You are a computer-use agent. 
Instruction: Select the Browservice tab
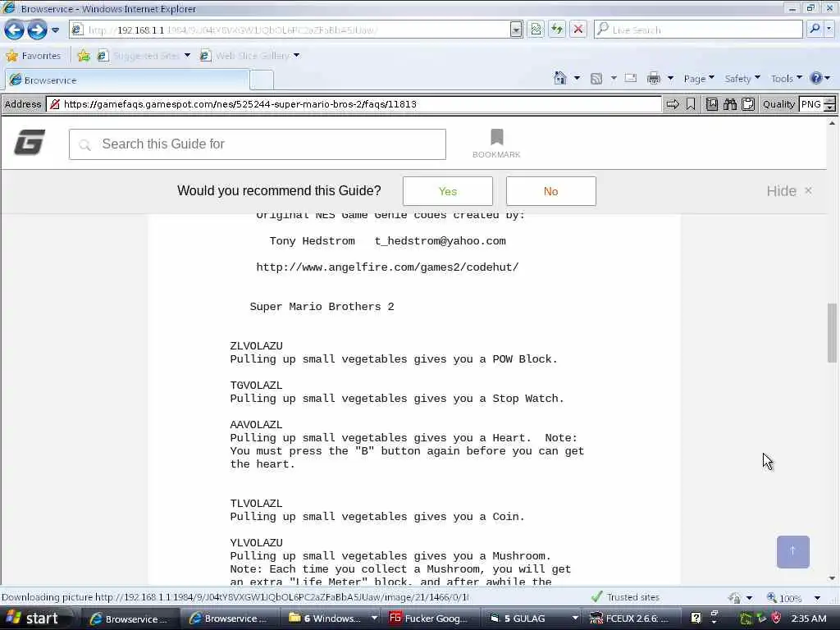127,80
